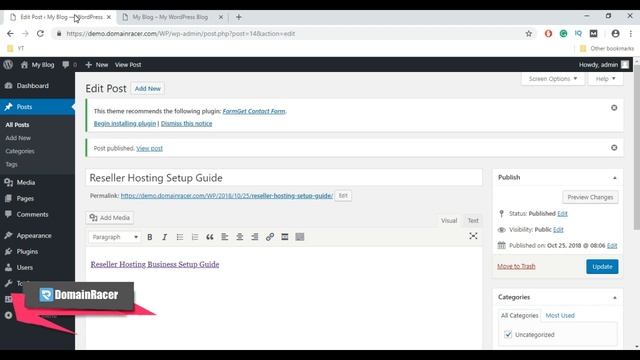This screenshot has height=360, width=640.
Task: Open the New content menu
Action: click(x=97, y=64)
